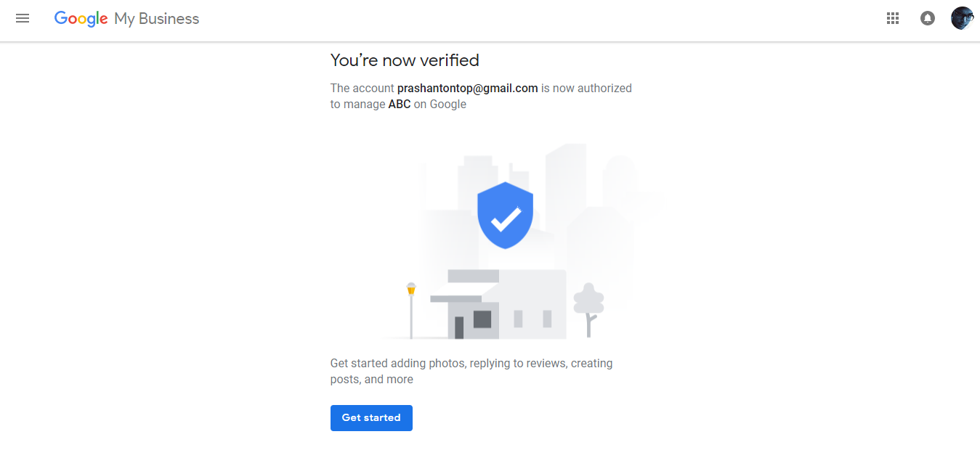The height and width of the screenshot is (458, 980).
Task: Click the My Business header text
Action: (x=157, y=20)
